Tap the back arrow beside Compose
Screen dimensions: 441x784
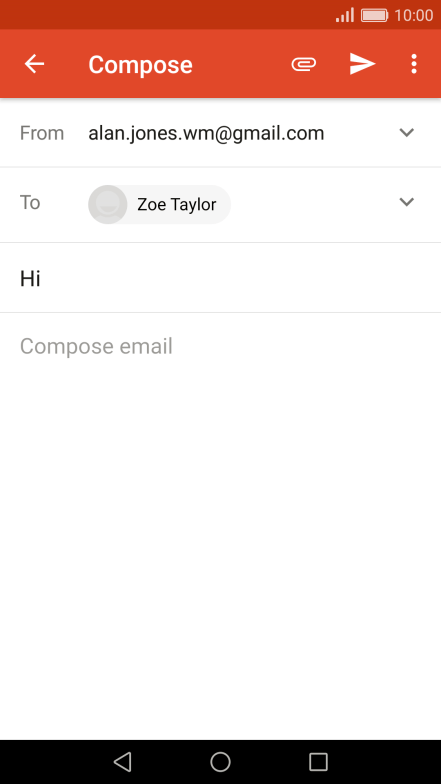pos(34,64)
